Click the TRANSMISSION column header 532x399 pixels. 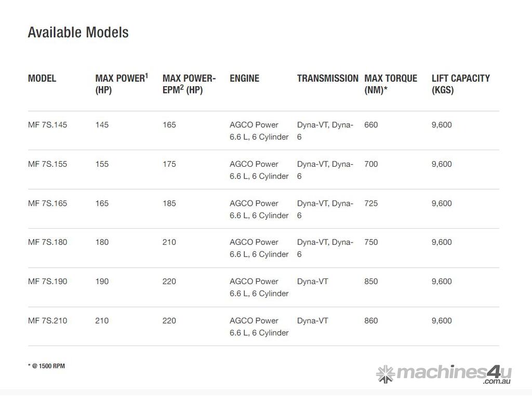[327, 78]
